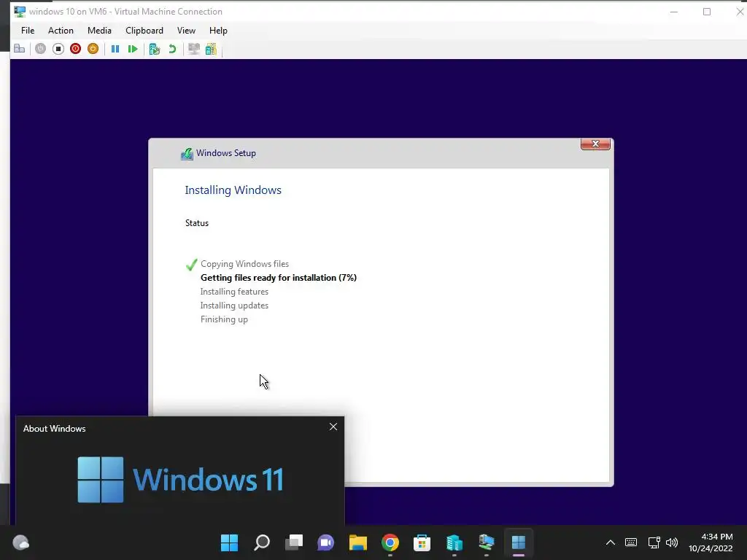The height and width of the screenshot is (560, 747).
Task: Open the Media menu
Action: tap(99, 31)
